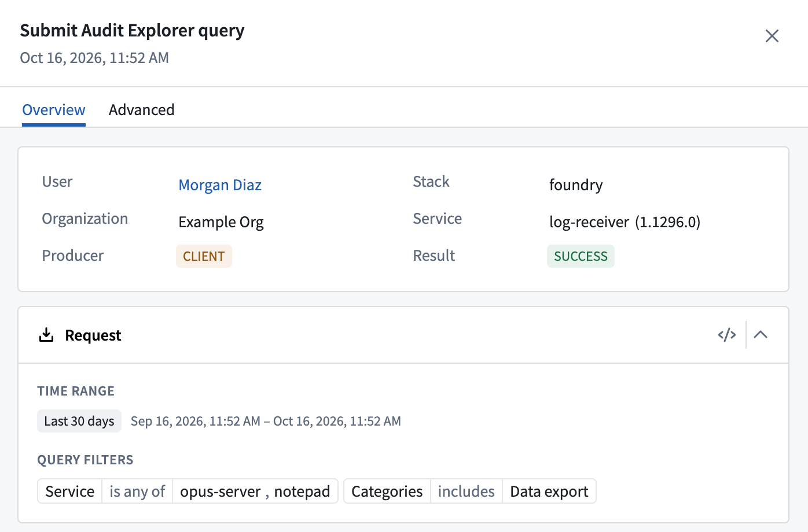Click the 'is any of' filter operator
Screen dimensions: 808x532
pyautogui.click(x=137, y=492)
